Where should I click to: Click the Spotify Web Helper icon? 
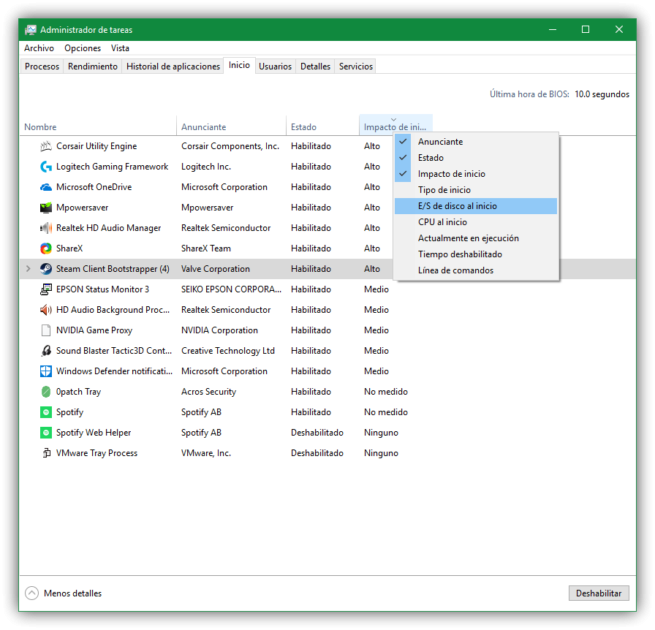(46, 433)
